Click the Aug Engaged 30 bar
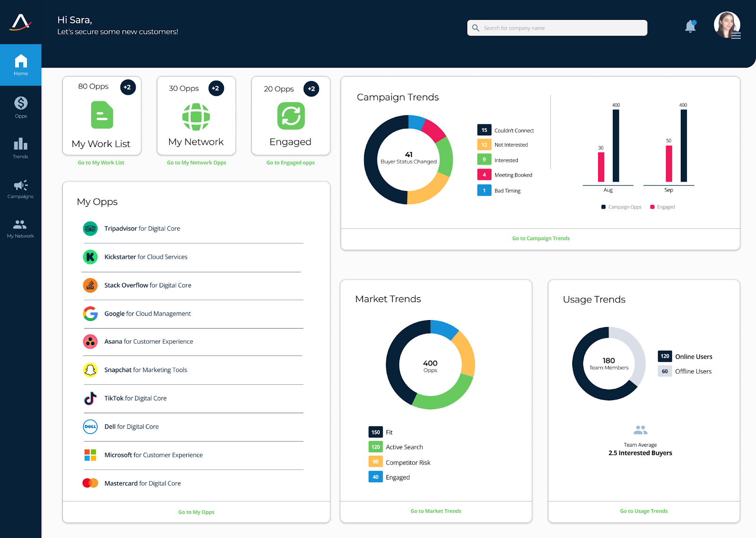This screenshot has width=756, height=538. coord(601,167)
